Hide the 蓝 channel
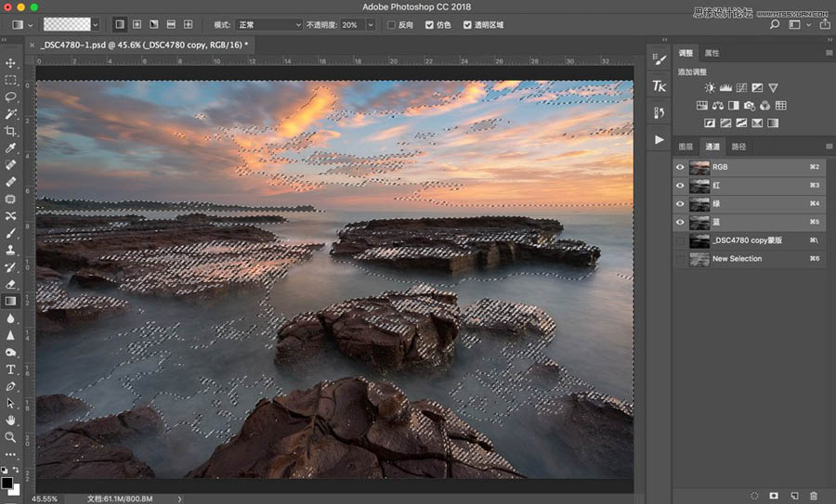This screenshot has width=836, height=504. click(x=680, y=222)
